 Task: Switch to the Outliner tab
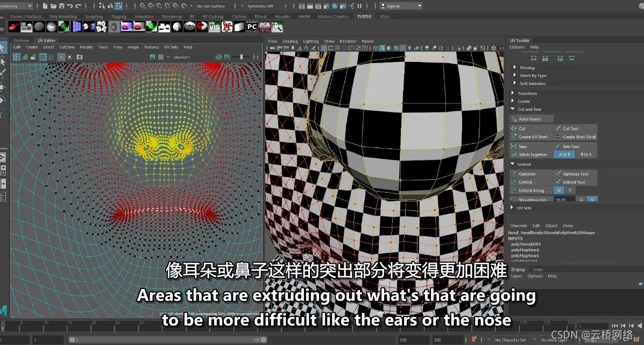click(x=22, y=40)
